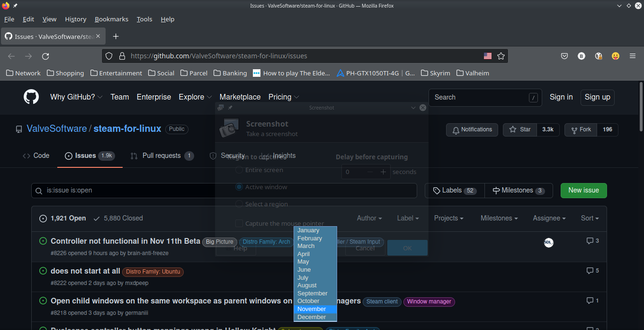
Task: Open How to play The Elder bookmark
Action: [x=292, y=73]
